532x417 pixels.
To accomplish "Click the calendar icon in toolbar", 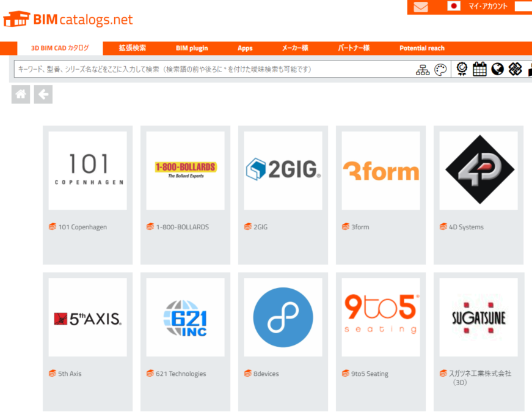I will pyautogui.click(x=479, y=69).
